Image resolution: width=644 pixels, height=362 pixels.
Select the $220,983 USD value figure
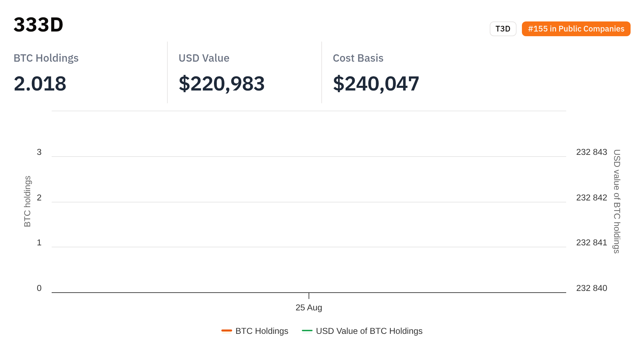coord(222,83)
